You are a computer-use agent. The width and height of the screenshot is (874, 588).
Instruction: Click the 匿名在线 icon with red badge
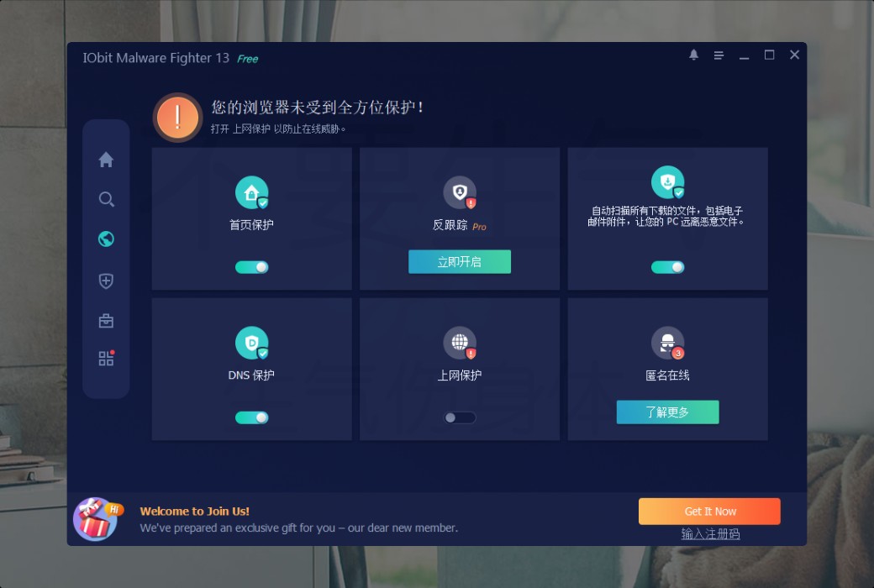666,343
